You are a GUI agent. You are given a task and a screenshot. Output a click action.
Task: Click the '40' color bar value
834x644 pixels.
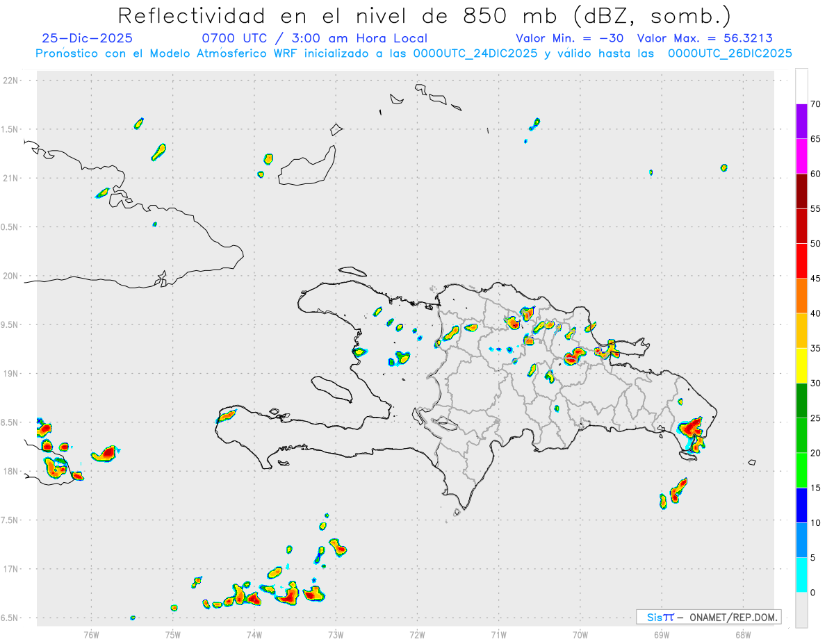pos(815,313)
